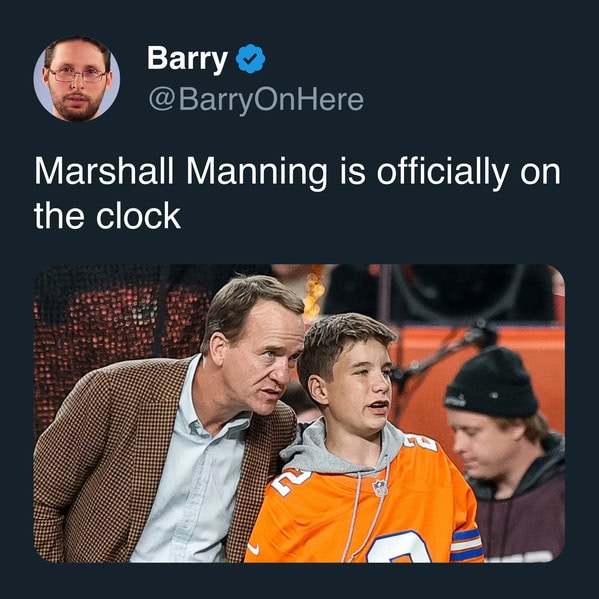The image size is (599, 599).
Task: Click the number 2 on left jersey shoulder
Action: (291, 482)
